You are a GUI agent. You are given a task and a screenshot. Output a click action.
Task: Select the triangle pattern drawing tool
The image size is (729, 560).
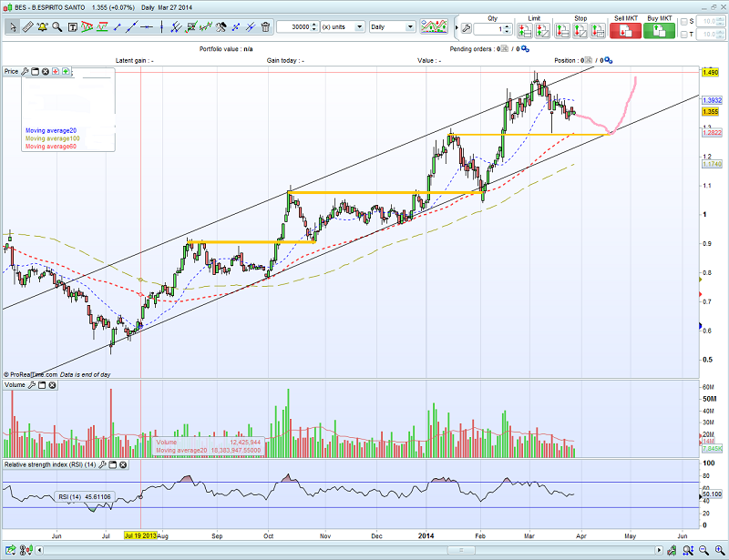coord(87,27)
